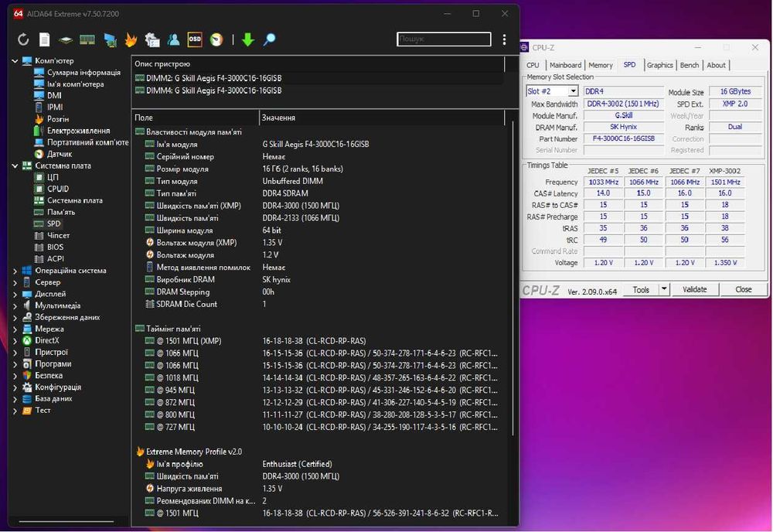Open Розгін overclock item in tree

coord(58,119)
